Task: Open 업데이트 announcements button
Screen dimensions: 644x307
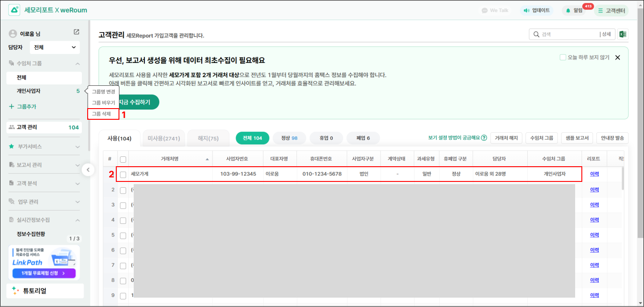Action: pos(537,10)
